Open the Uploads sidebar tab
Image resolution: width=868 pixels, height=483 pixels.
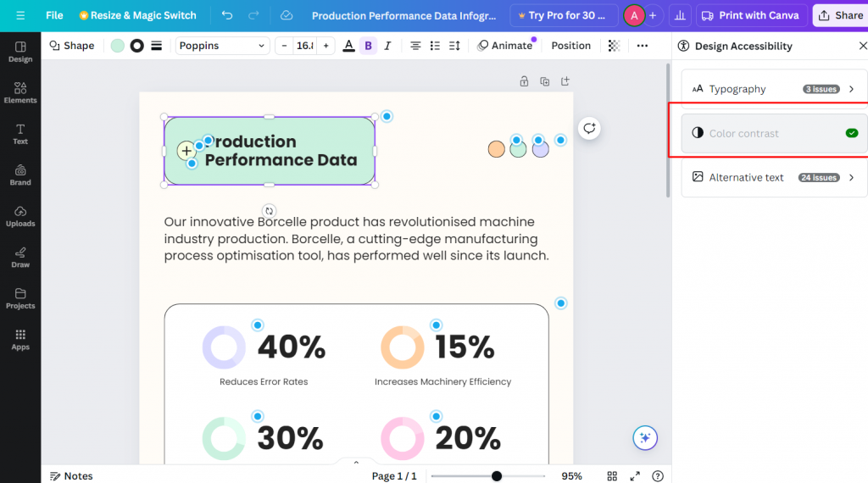coord(20,216)
